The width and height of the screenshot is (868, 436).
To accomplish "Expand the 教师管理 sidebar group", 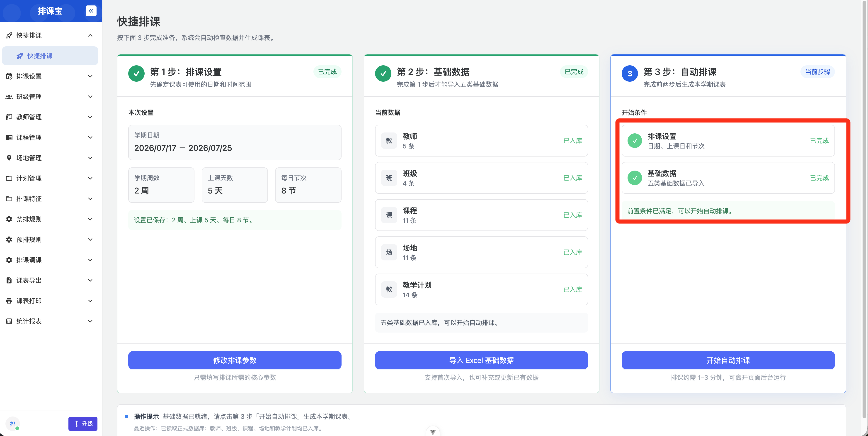I will tap(90, 117).
